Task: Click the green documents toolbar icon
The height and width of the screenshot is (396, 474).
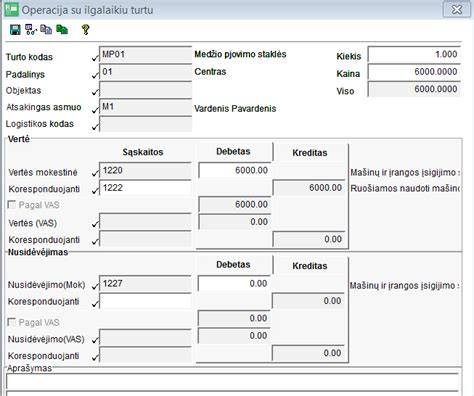Action: 62,30
